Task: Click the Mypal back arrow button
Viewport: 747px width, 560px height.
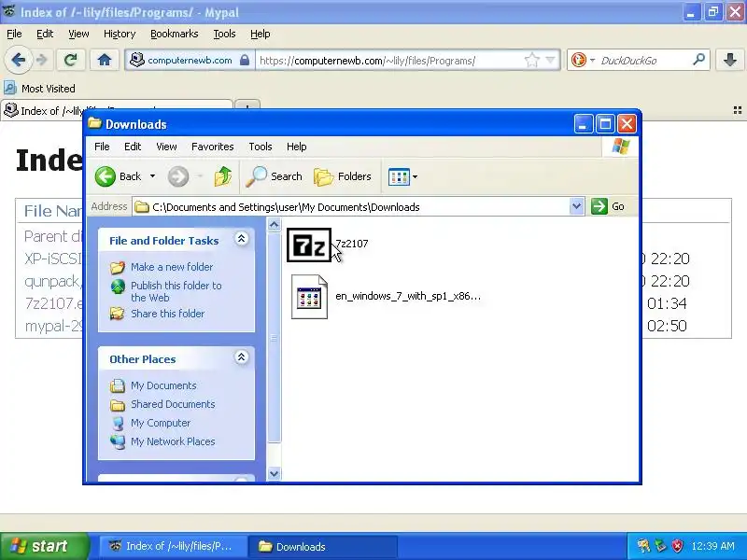Action: [x=18, y=60]
